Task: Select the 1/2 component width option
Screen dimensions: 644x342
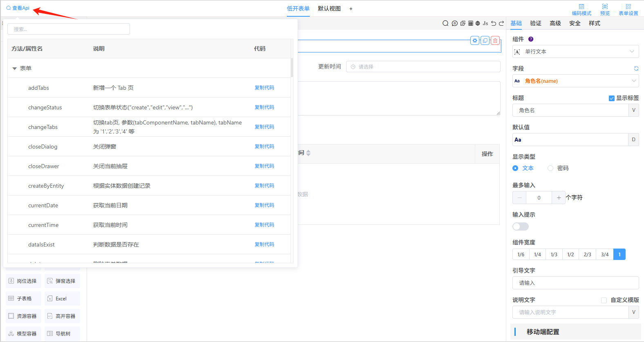Action: [570, 255]
